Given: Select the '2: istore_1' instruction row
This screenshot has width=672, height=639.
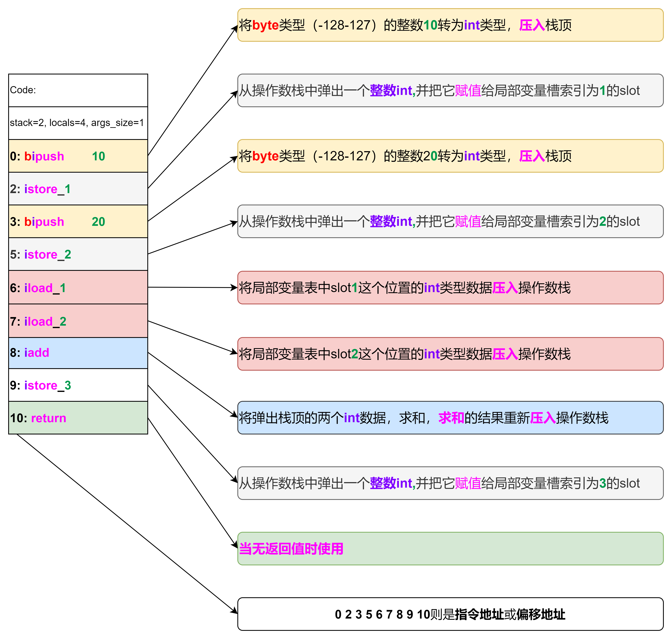Looking at the screenshot, I should tap(78, 189).
